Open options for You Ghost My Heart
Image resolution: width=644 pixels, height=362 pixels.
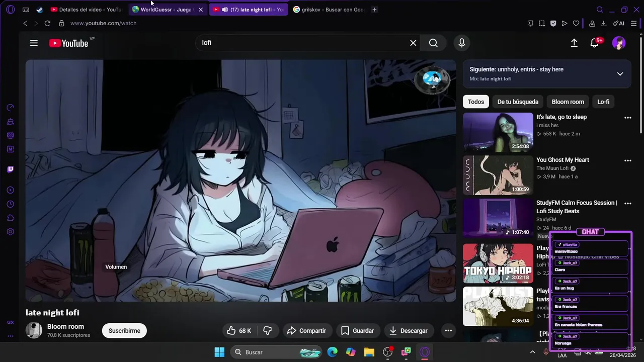627,160
